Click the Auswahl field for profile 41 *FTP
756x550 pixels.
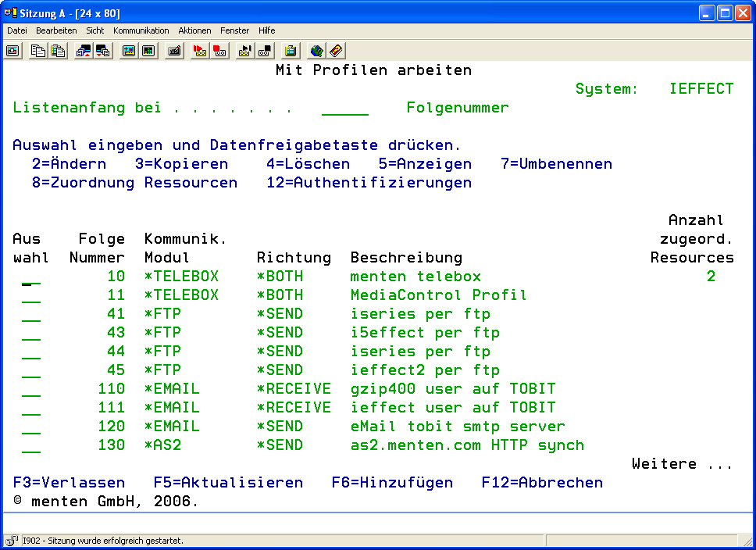click(31, 315)
